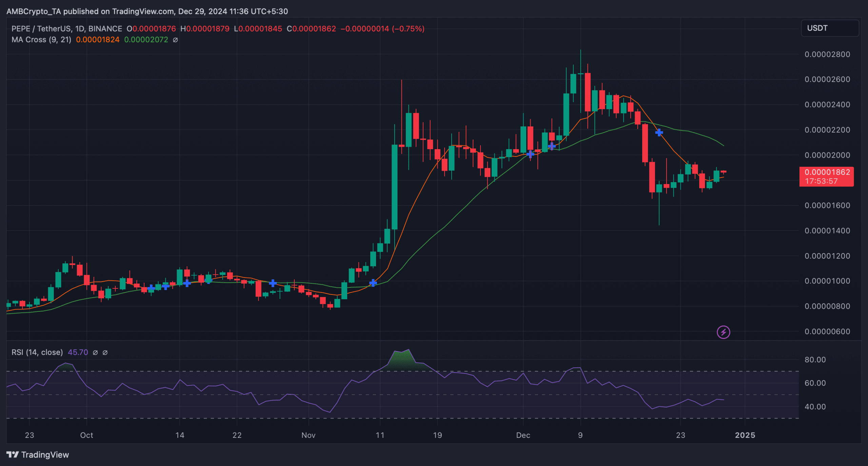Click the green MA value 0.00002072
Screen dimensions: 868x466
click(146, 40)
